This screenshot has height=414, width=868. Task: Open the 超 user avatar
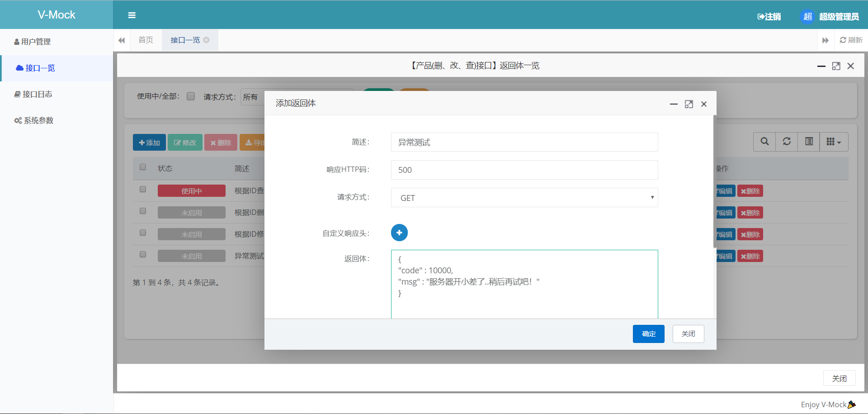(x=807, y=17)
